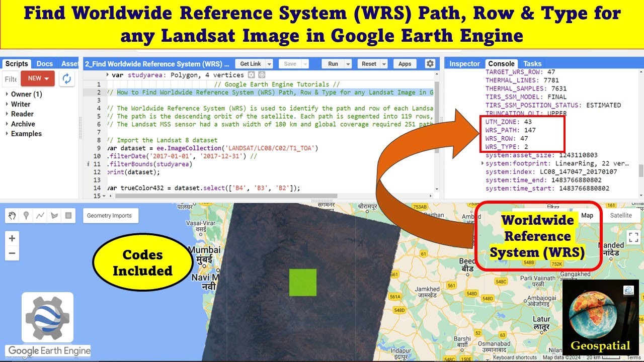This screenshot has height=362, width=644.
Task: Toggle fullscreen map view
Action: 633,237
